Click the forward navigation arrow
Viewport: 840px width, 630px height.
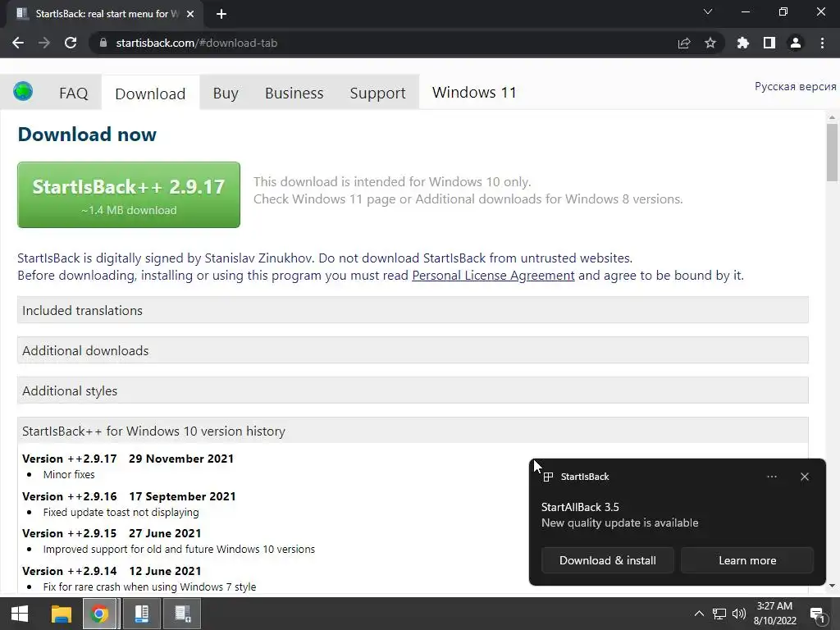pyautogui.click(x=44, y=43)
